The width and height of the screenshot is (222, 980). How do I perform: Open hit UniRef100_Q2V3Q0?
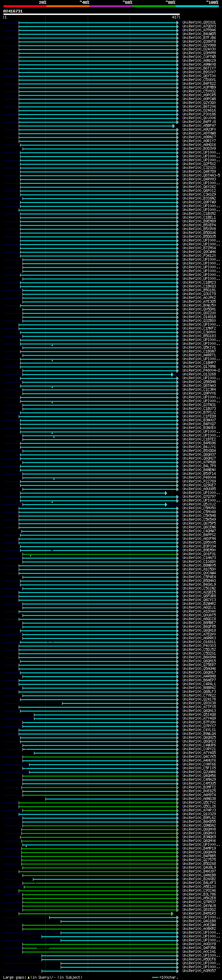pyautogui.click(x=199, y=103)
